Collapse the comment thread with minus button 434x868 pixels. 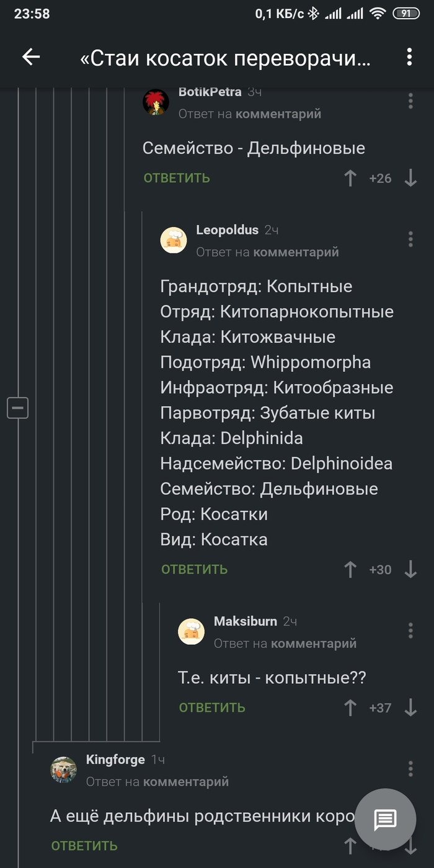tap(18, 407)
